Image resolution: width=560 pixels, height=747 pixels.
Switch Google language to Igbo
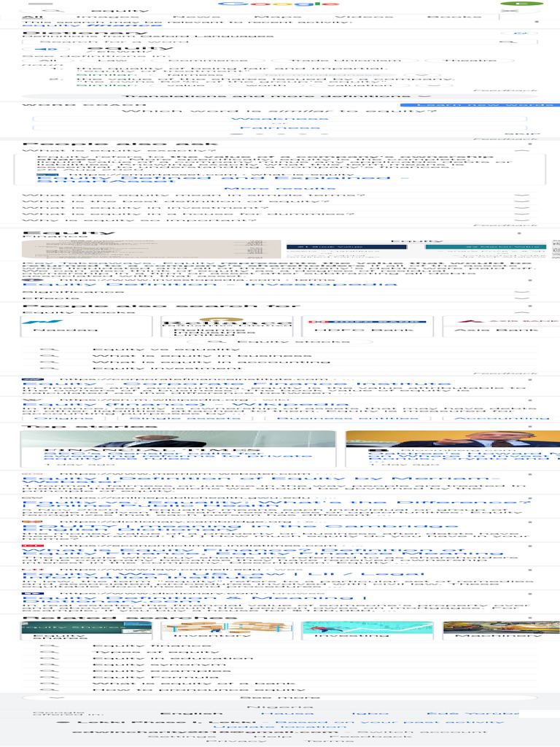click(370, 713)
